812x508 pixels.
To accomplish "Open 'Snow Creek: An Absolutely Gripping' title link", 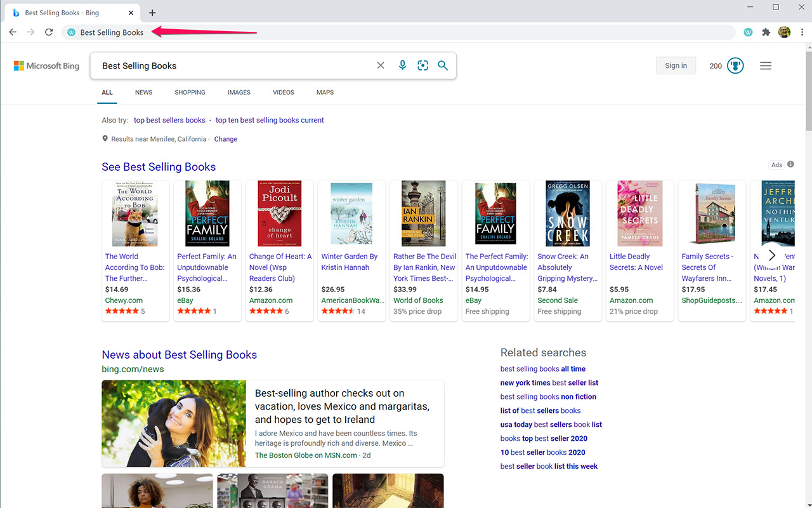I will pos(568,267).
